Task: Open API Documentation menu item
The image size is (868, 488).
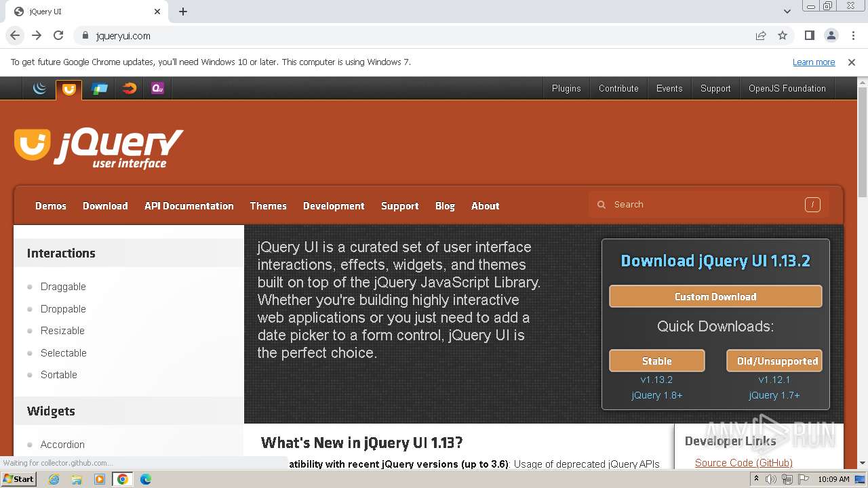Action: tap(189, 206)
